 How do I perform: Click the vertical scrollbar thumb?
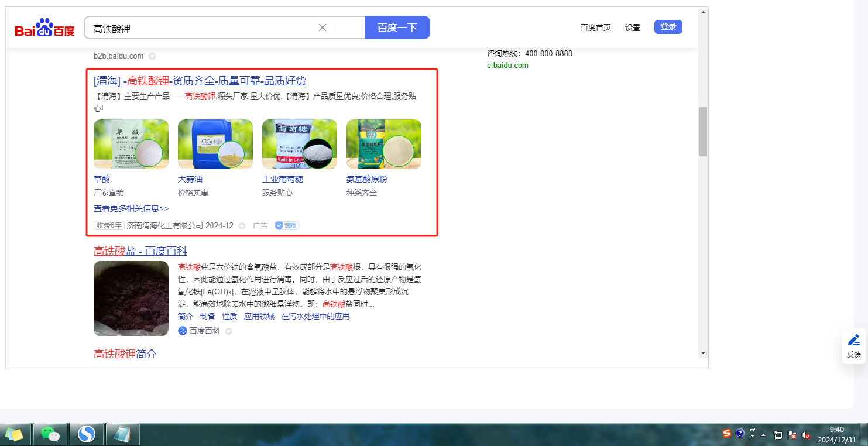click(x=704, y=132)
